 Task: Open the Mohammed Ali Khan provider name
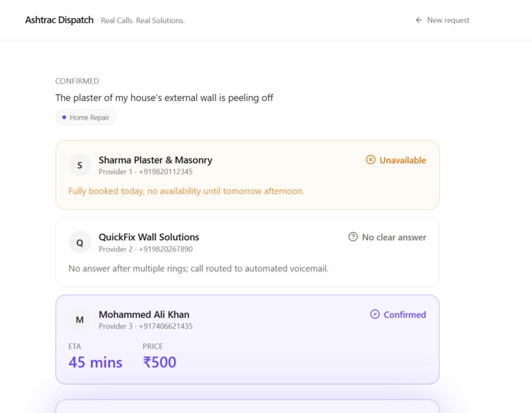click(x=144, y=314)
